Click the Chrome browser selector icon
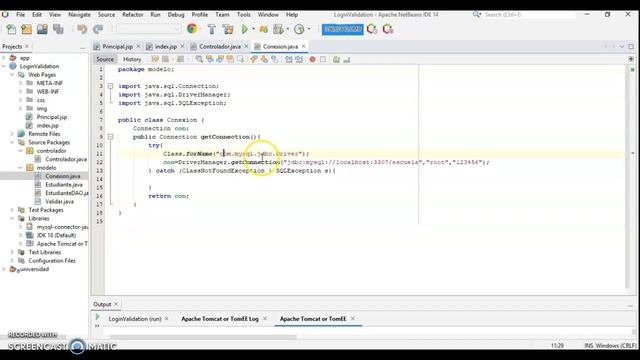This screenshot has height=360, width=640. pos(192,29)
